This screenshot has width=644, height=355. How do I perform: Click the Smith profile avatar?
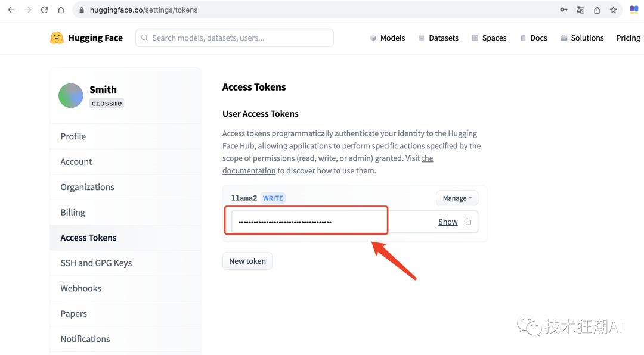pos(71,95)
